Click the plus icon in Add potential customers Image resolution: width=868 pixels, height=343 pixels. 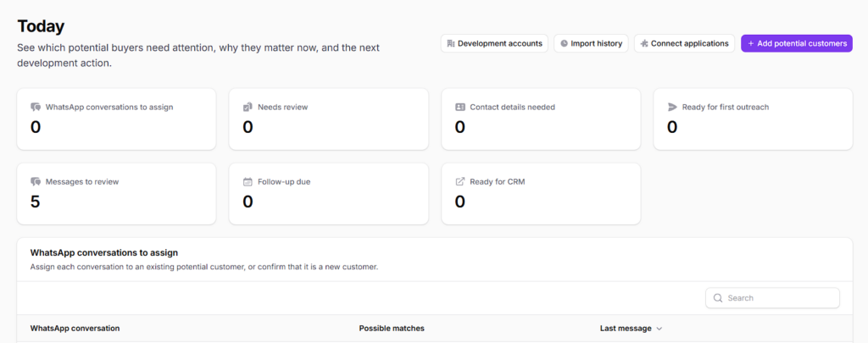pos(751,43)
